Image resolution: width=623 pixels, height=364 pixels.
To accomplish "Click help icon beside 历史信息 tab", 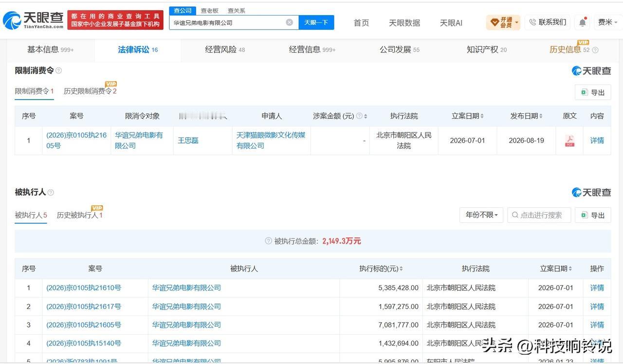I will pos(595,50).
